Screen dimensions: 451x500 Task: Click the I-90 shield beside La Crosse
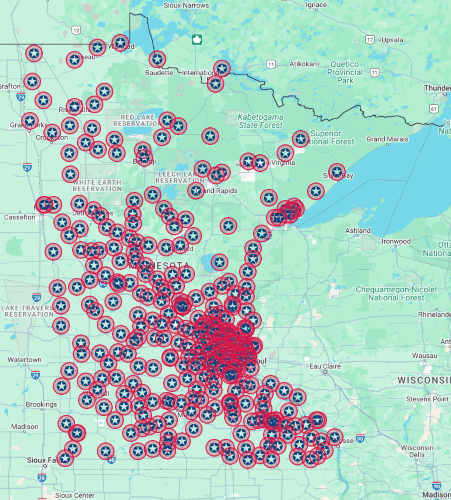[360, 438]
